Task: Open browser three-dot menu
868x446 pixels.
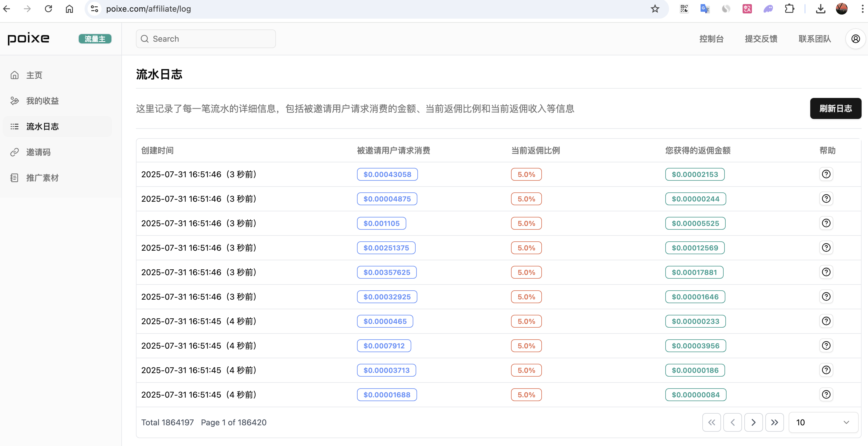Action: click(x=862, y=9)
